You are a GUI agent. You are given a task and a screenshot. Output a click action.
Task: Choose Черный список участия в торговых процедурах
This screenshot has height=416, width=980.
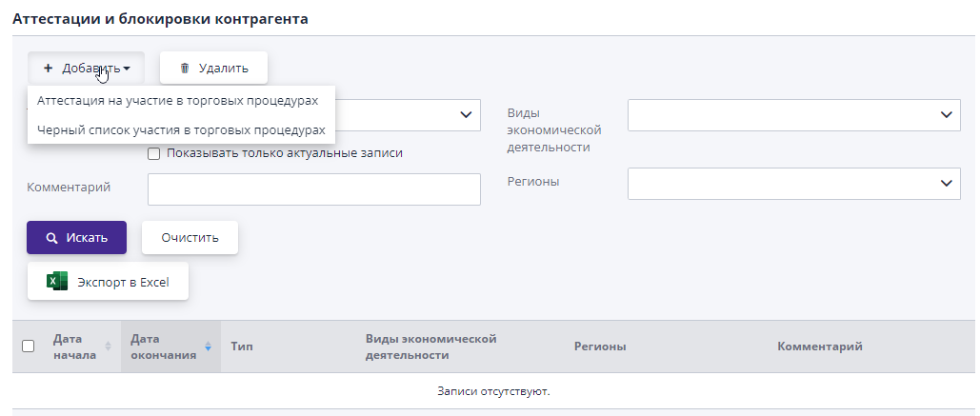click(x=181, y=129)
